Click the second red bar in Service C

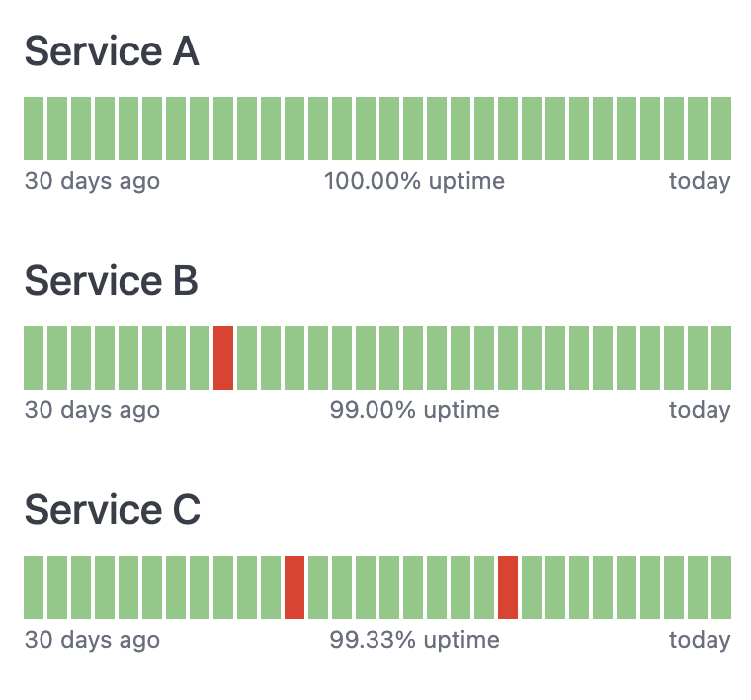[x=508, y=587]
